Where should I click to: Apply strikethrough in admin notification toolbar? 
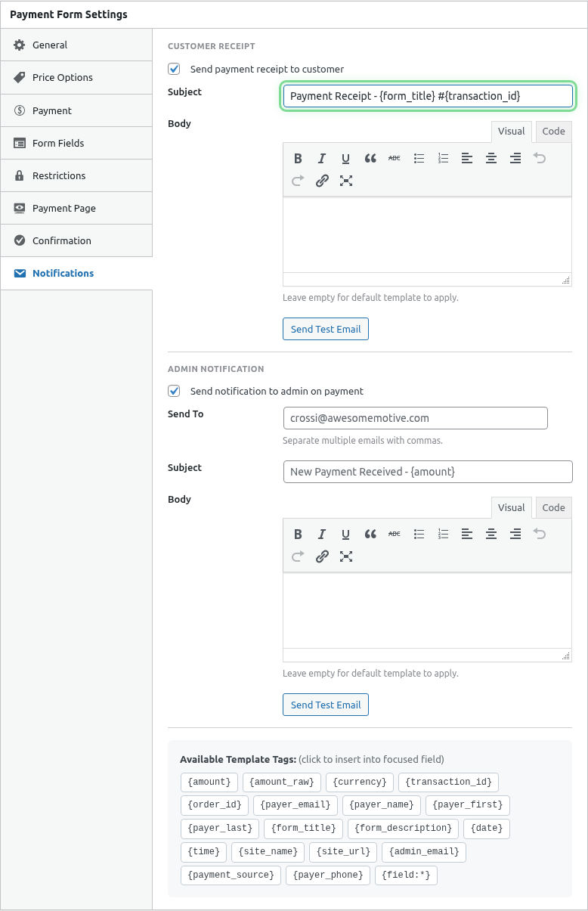[394, 534]
